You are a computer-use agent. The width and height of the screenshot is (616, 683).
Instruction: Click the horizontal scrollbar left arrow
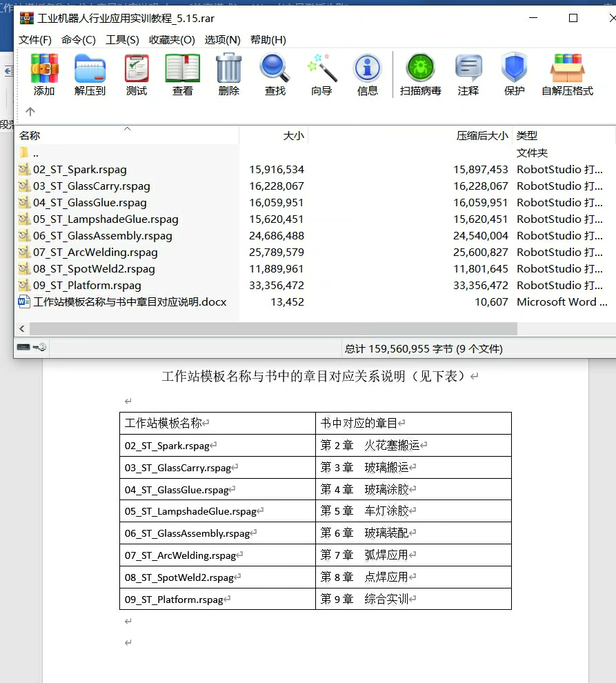tap(22, 328)
